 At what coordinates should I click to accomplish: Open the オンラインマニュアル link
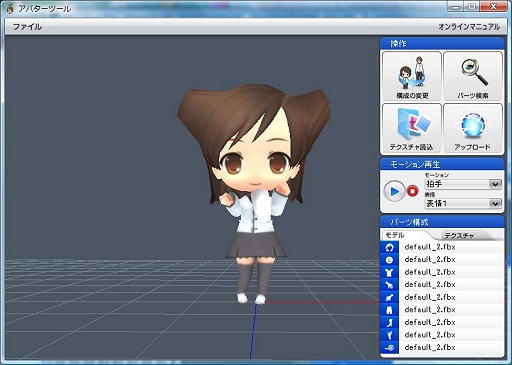(469, 27)
